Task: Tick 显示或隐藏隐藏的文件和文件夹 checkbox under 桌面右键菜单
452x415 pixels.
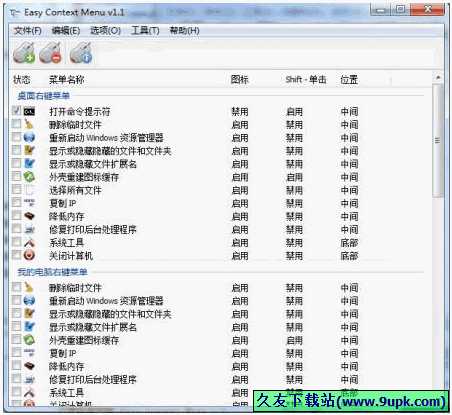Action: [x=16, y=150]
